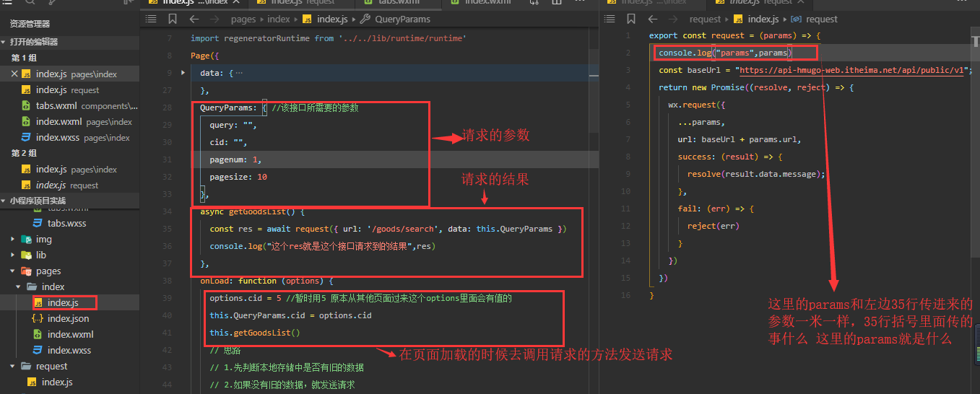Viewport: 980px width, 394px height.
Task: Go back using the right editor's arrow
Action: click(652, 19)
